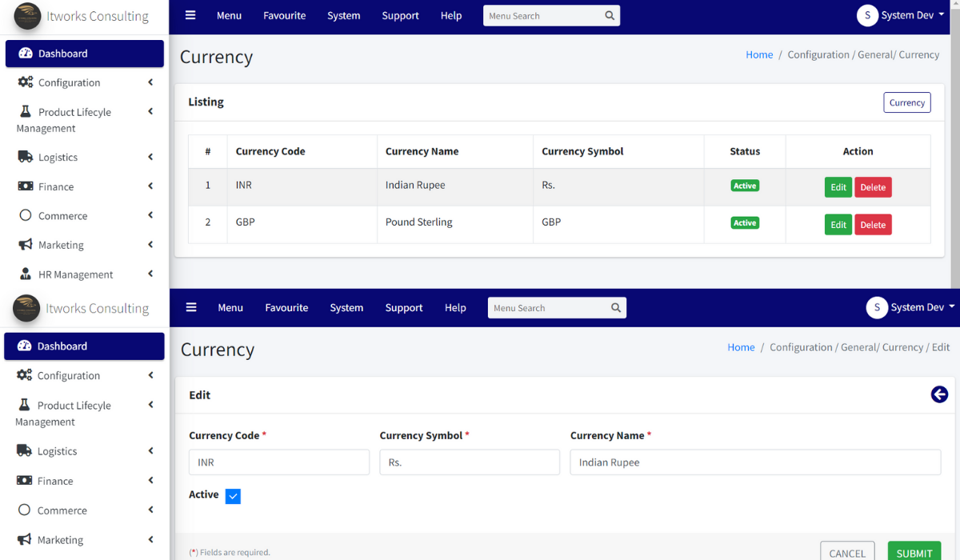Click the Active status badge for INR
Viewport: 960px width, 560px height.
coord(744,185)
